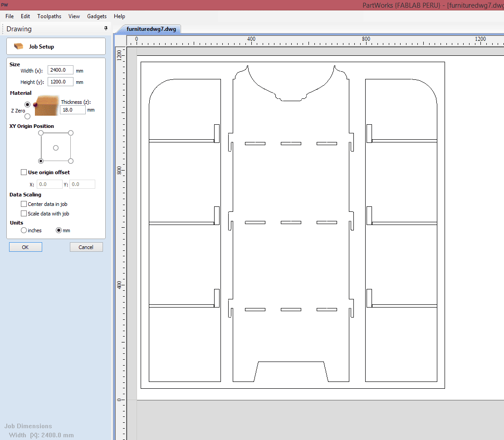Set XY origin to bottom-right corner

pos(71,161)
